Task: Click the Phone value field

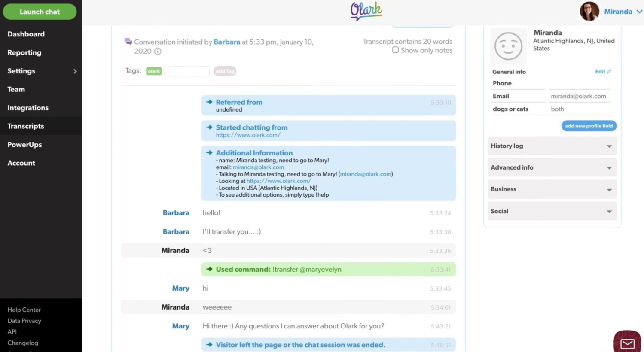Action: 579,83
